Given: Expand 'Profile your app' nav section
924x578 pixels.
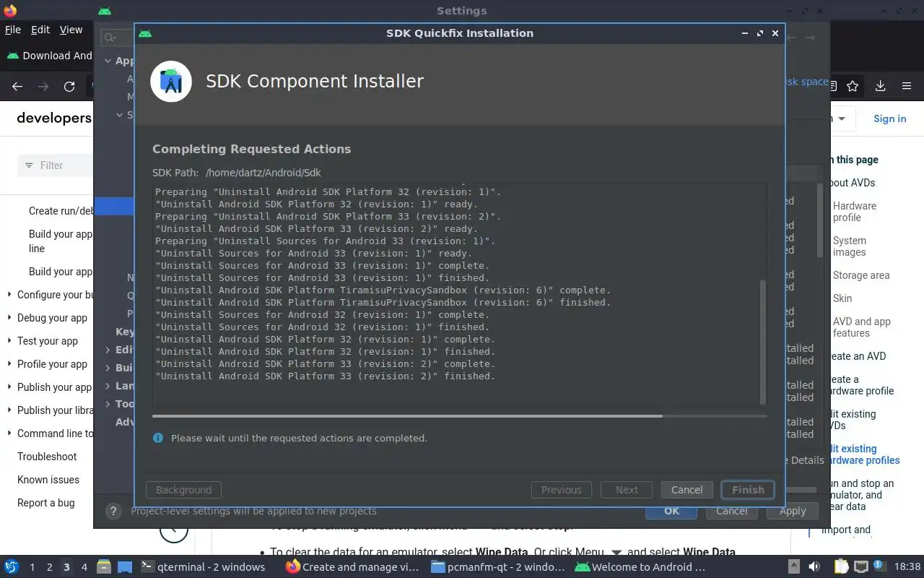Looking at the screenshot, I should pyautogui.click(x=9, y=364).
